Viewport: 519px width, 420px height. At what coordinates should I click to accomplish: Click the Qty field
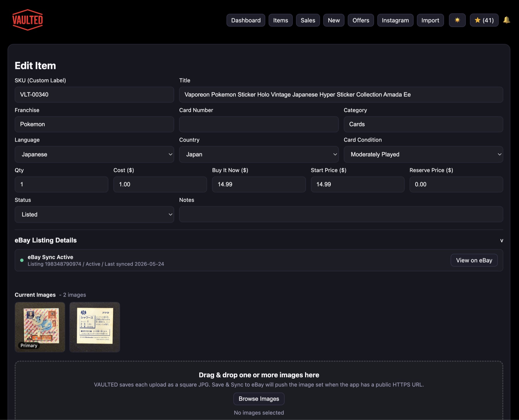[61, 184]
